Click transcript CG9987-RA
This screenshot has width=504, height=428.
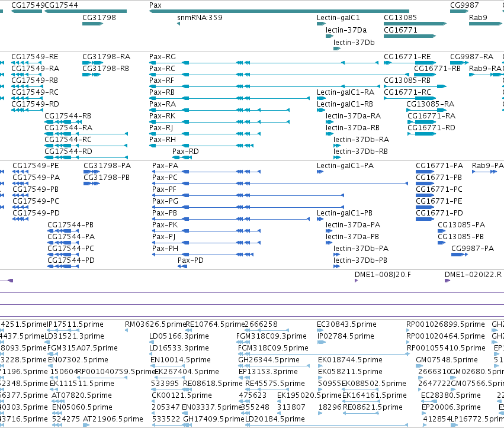click(x=460, y=63)
